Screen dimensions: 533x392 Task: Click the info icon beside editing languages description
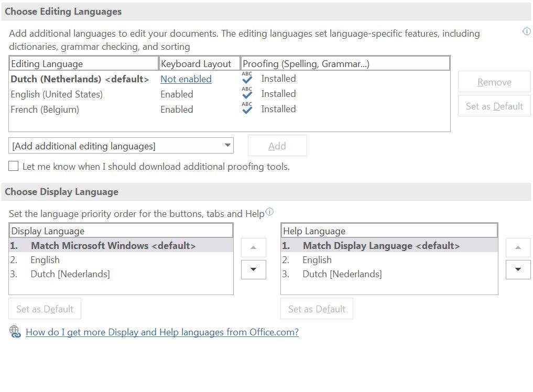tap(527, 31)
